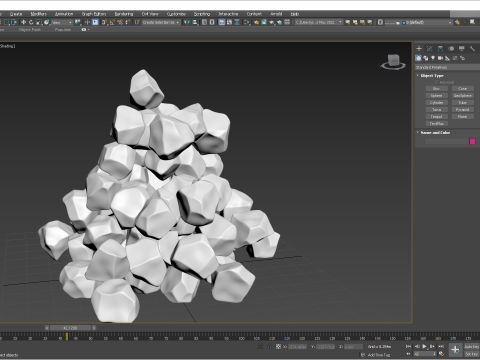Click the Align tool icon
The height and width of the screenshot is (360, 480).
click(195, 22)
